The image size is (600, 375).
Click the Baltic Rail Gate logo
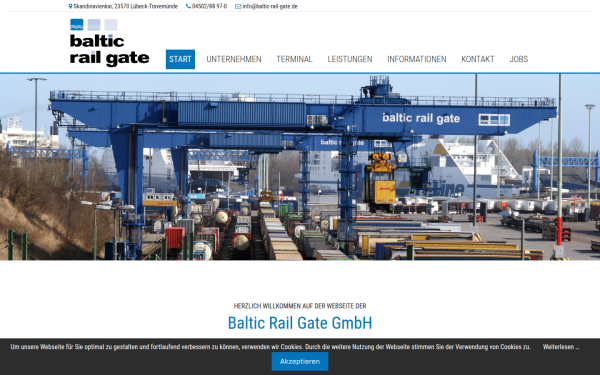109,43
